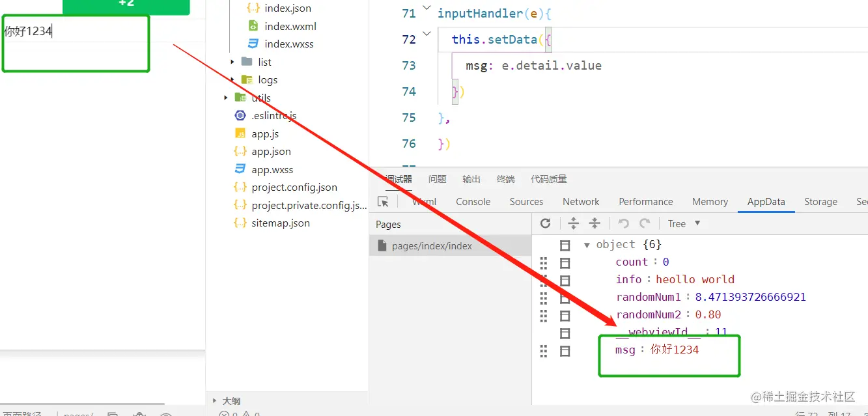
Task: Click e.detail.value in the code
Action: 552,65
